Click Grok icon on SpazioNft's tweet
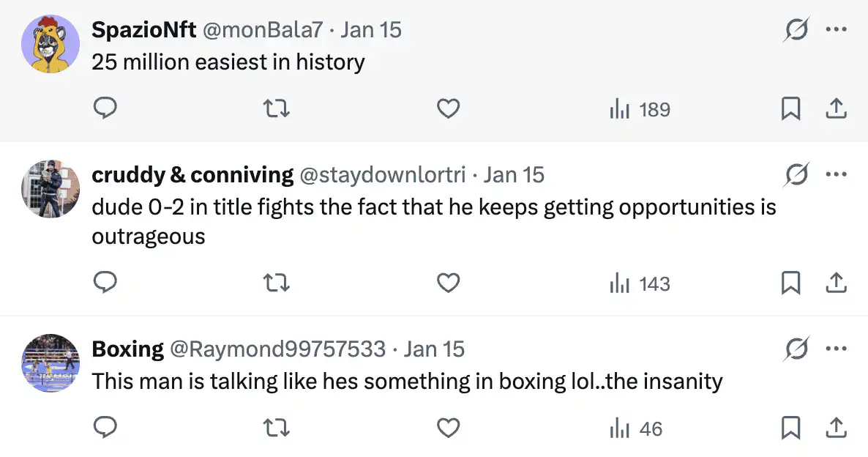868x457 pixels. click(x=796, y=30)
